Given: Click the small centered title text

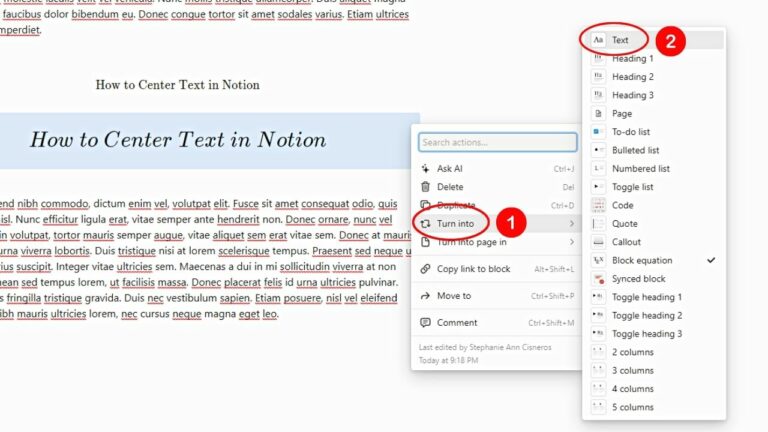Looking at the screenshot, I should (x=177, y=85).
